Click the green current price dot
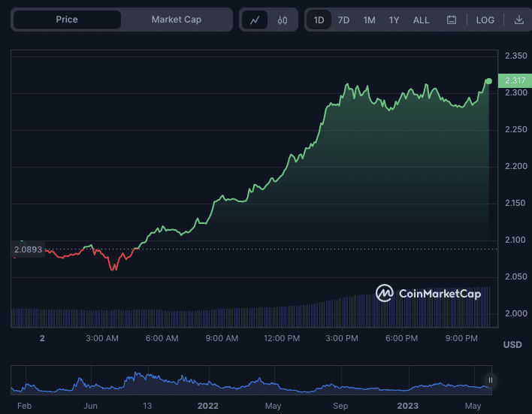The height and width of the screenshot is (414, 532). click(x=489, y=81)
